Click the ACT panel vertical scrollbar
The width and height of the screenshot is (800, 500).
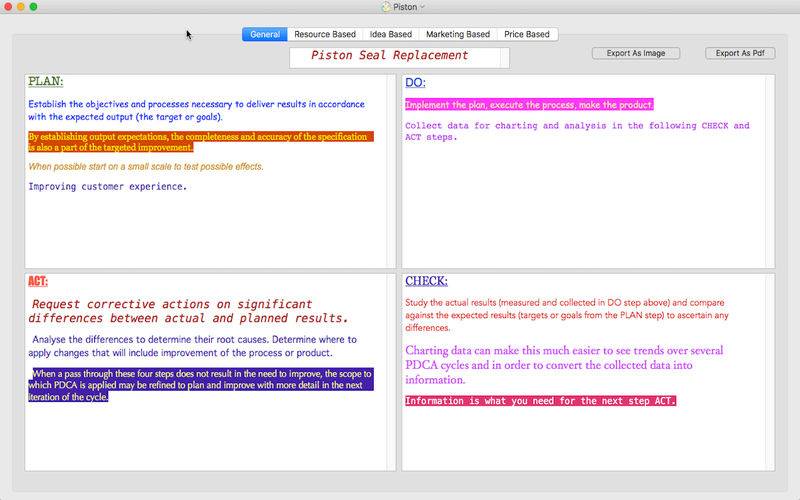point(391,372)
